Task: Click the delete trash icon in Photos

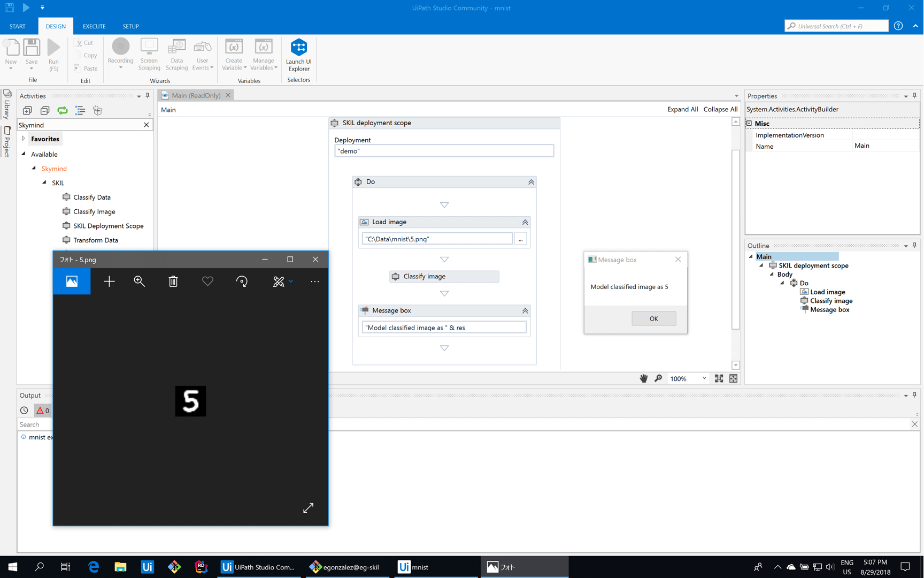Action: click(173, 282)
